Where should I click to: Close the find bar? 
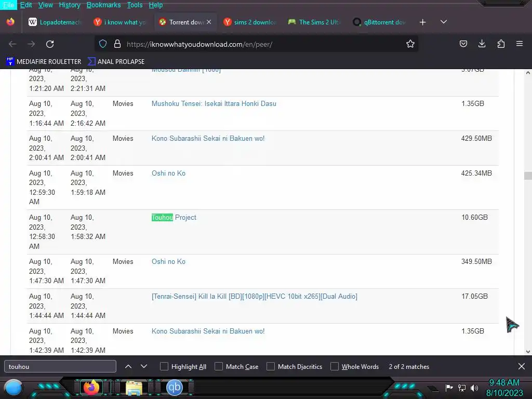pos(522,366)
